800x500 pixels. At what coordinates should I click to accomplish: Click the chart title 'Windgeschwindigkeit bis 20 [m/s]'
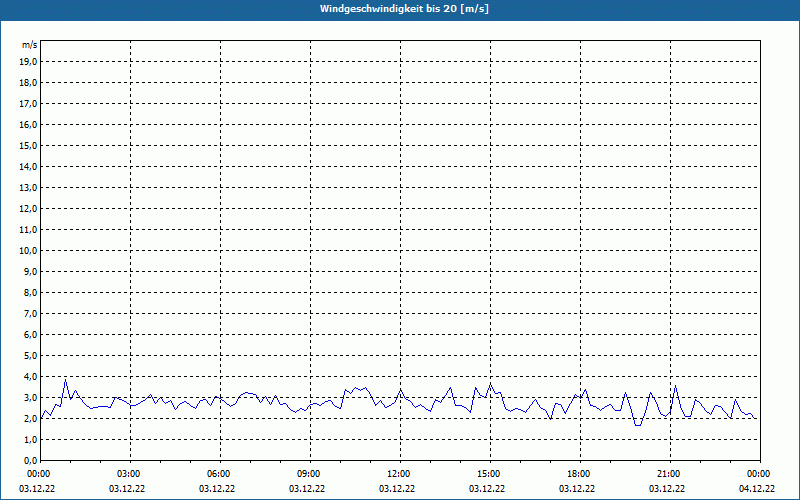click(404, 9)
